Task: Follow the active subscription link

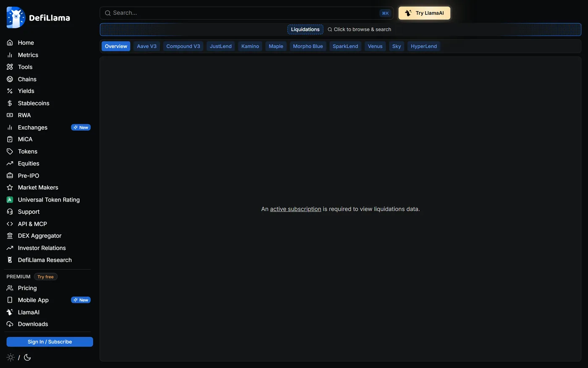Action: click(x=296, y=209)
